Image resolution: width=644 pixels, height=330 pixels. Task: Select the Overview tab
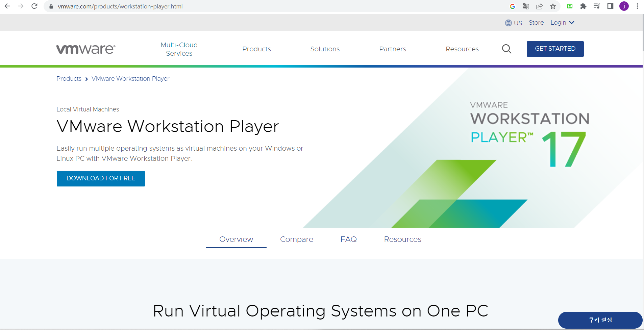click(236, 239)
